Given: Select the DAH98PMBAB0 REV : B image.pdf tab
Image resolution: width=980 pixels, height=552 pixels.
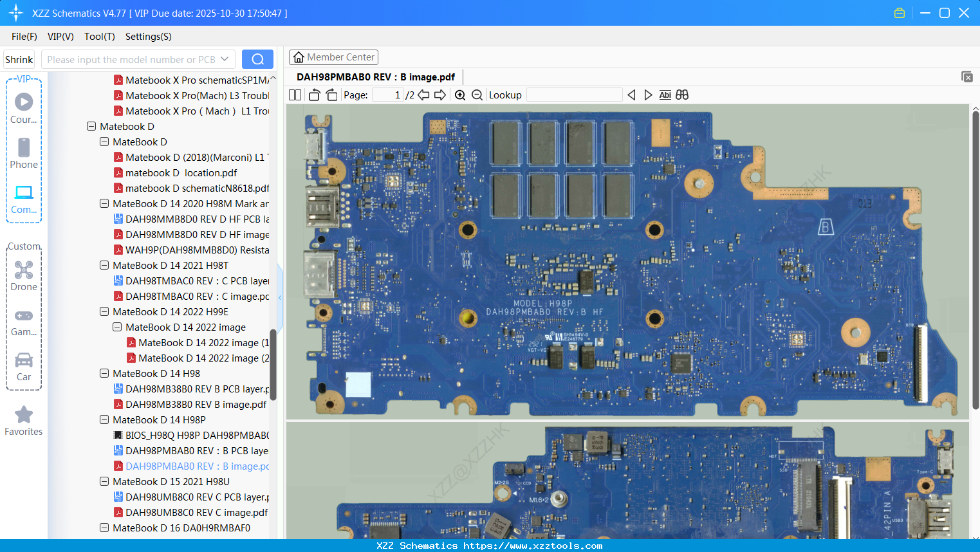Looking at the screenshot, I should [376, 77].
